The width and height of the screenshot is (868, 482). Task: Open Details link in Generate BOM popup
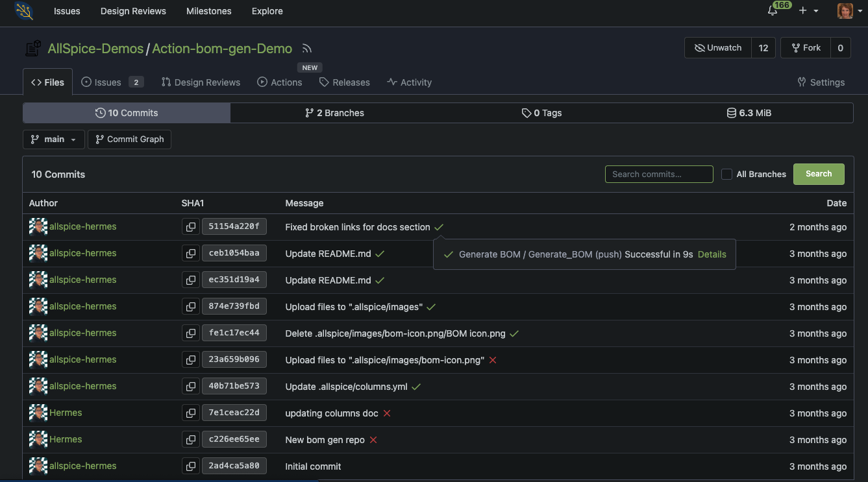[712, 254]
